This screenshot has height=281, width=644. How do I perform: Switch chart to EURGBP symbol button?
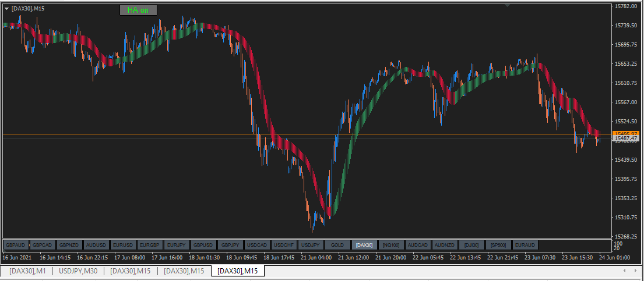(x=150, y=246)
